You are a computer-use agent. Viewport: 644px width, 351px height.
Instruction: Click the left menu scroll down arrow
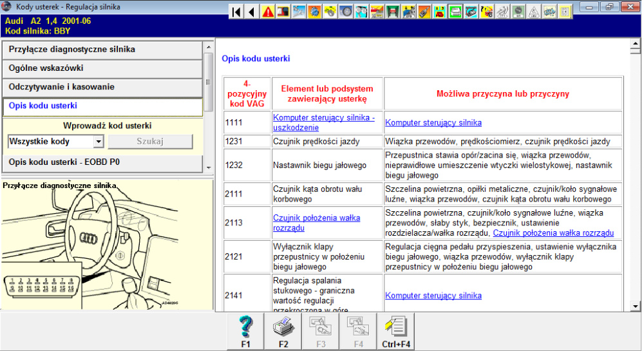[x=209, y=167]
